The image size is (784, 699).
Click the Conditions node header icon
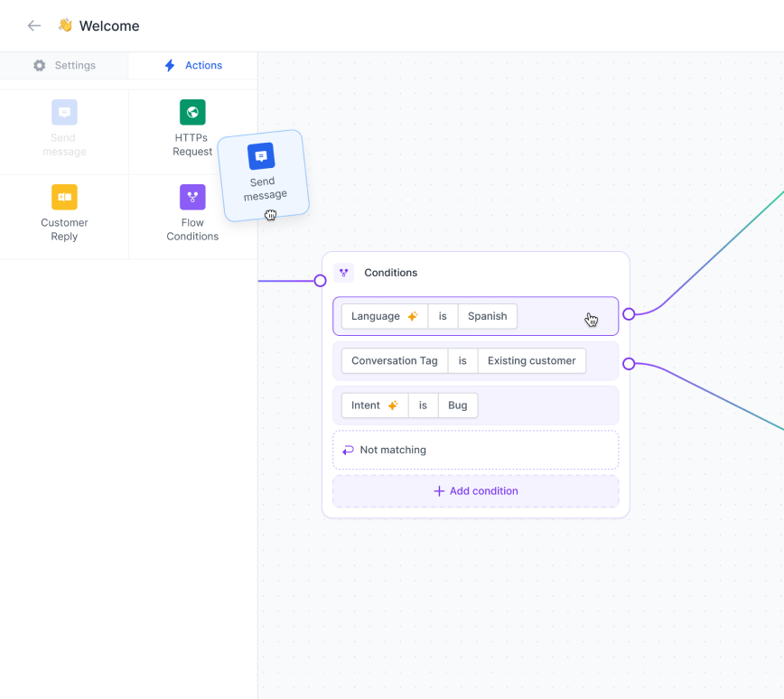tap(343, 273)
